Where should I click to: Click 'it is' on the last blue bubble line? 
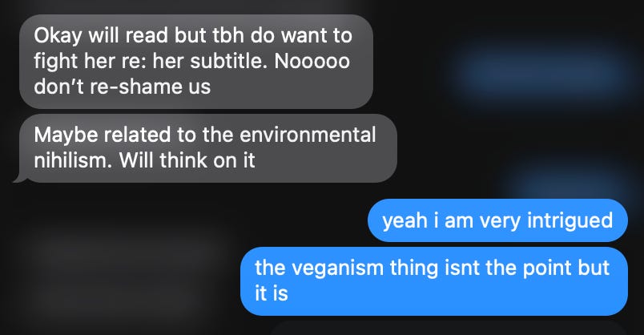click(x=271, y=293)
